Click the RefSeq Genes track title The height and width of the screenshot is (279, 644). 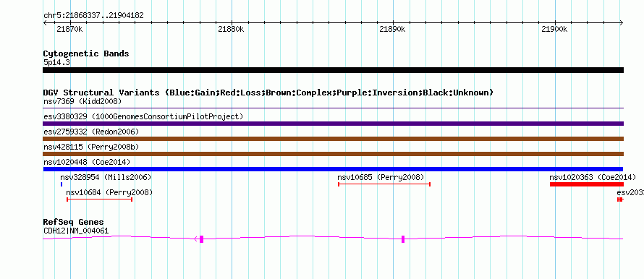pyautogui.click(x=73, y=222)
